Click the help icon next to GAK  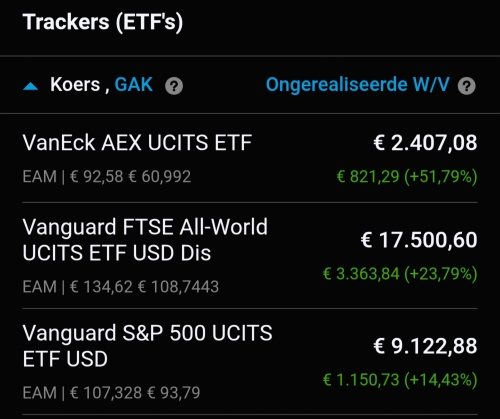coord(174,86)
